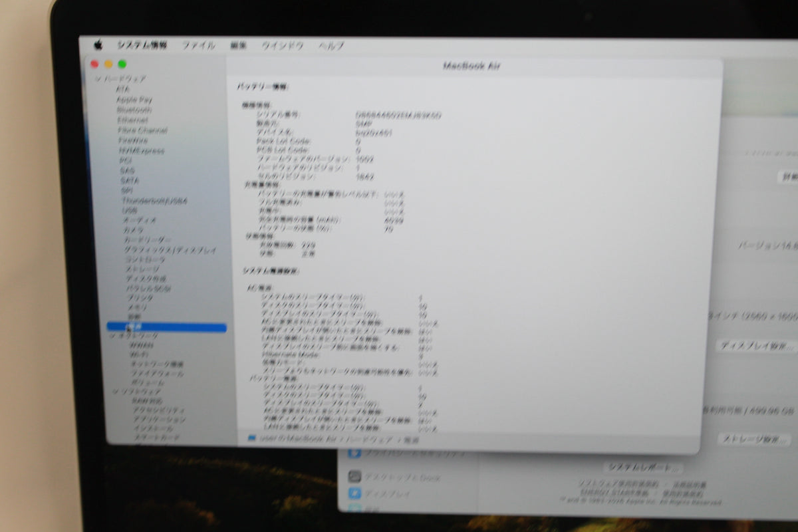The height and width of the screenshot is (532, 798).
Task: Select アプリケーション in the sidebar
Action: point(160,420)
